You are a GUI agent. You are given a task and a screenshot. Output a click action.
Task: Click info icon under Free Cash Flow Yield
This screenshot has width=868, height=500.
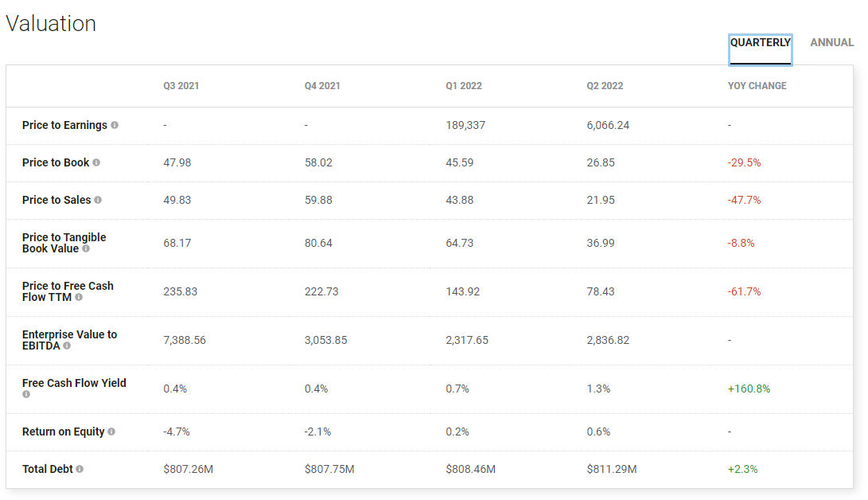pyautogui.click(x=26, y=394)
